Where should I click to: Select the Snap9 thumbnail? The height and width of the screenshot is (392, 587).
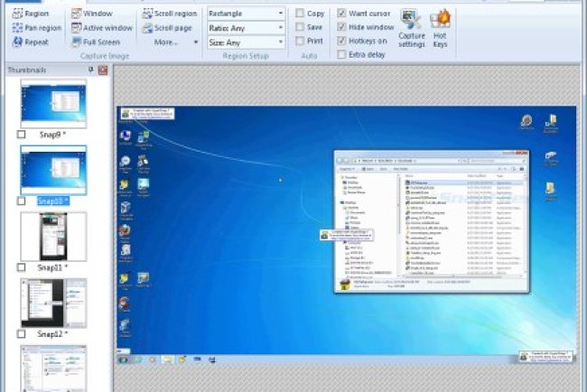(53, 103)
